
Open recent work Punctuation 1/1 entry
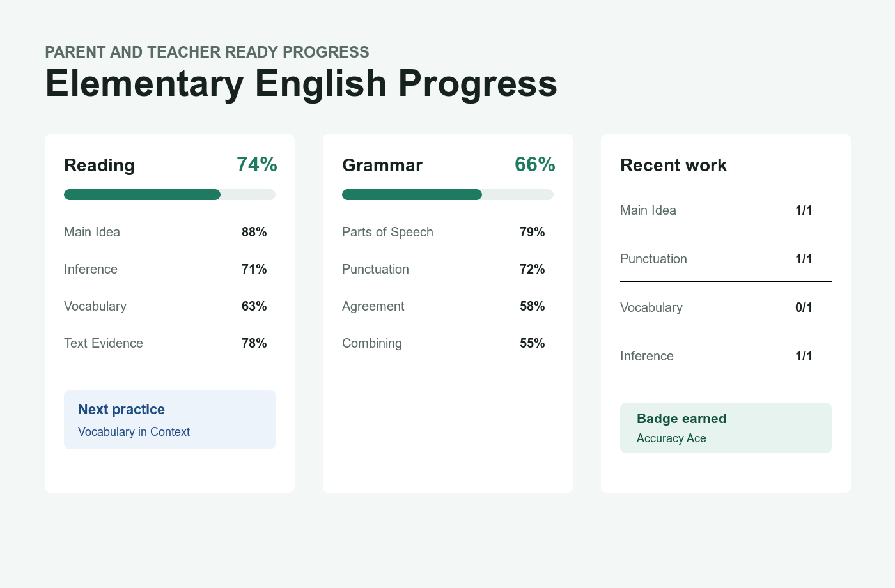pyautogui.click(x=726, y=259)
